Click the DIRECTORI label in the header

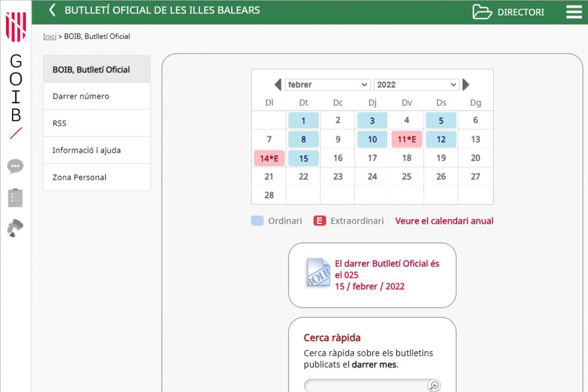521,12
